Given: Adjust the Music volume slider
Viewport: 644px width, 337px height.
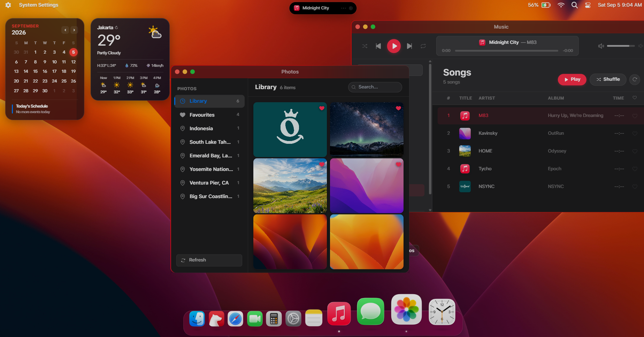Looking at the screenshot, I should [621, 46].
